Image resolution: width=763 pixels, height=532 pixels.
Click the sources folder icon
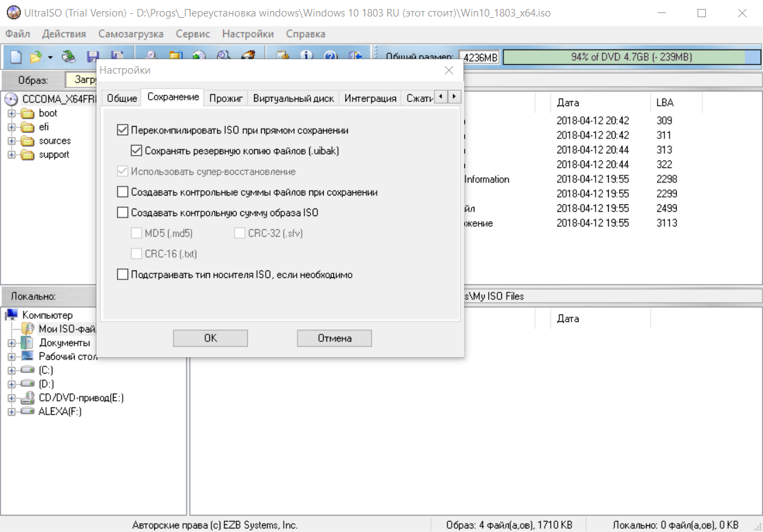click(x=28, y=141)
